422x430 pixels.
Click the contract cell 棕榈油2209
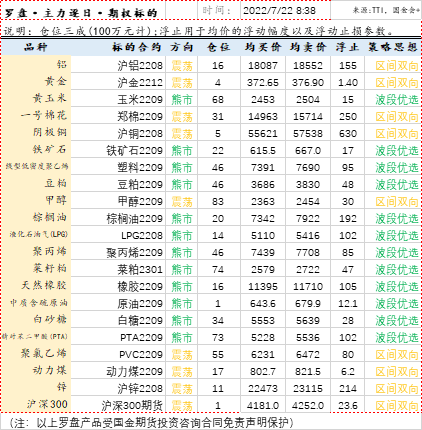point(135,219)
